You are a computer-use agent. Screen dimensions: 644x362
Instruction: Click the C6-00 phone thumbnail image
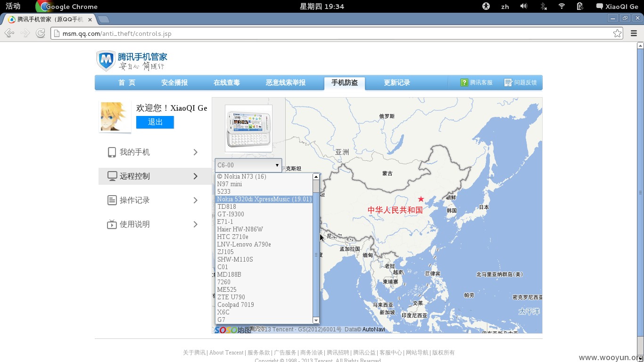[x=248, y=128]
